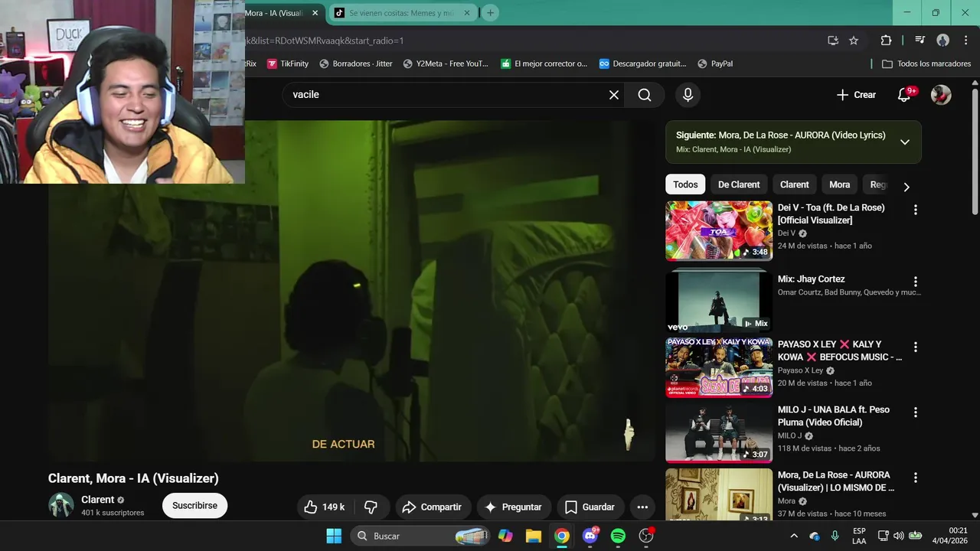This screenshot has width=980, height=551.
Task: Click the Compartir share button
Action: tap(432, 507)
